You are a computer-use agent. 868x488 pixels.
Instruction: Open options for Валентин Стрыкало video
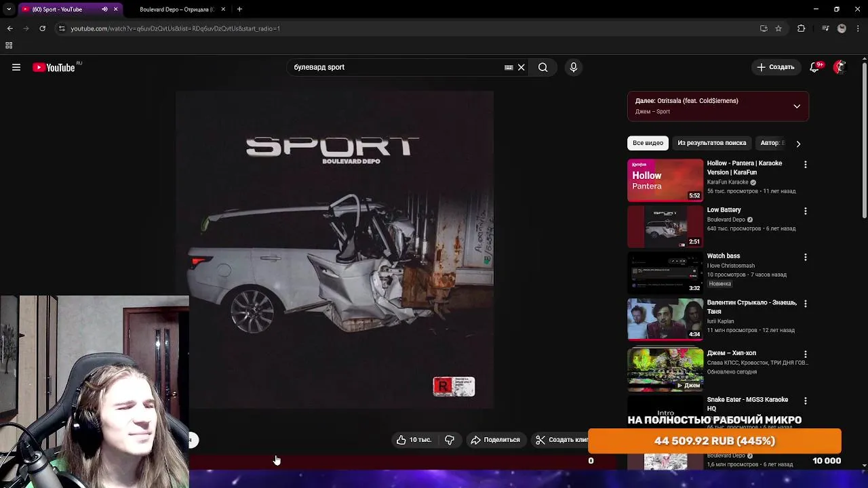click(805, 304)
